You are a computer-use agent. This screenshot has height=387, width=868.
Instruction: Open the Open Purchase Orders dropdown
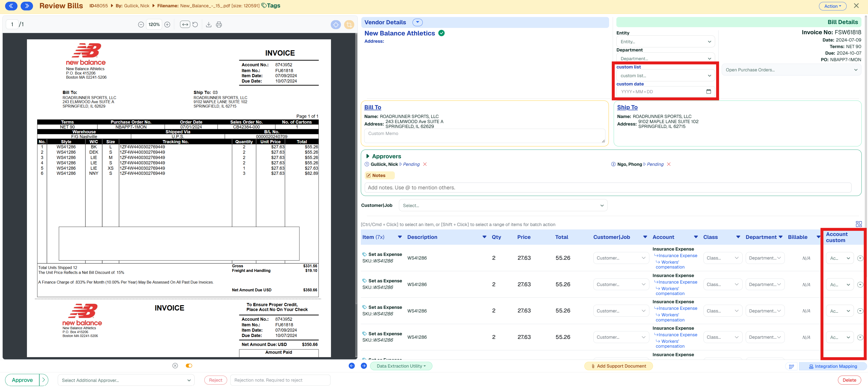tap(791, 70)
